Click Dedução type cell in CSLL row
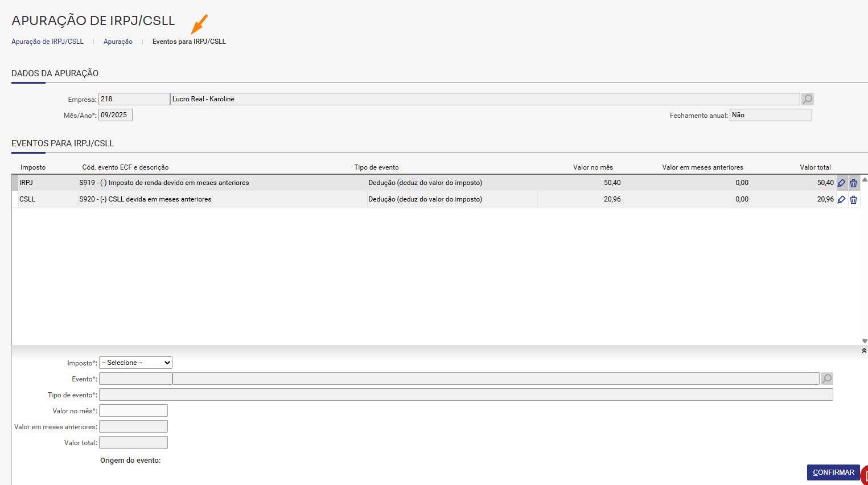Image resolution: width=868 pixels, height=485 pixels. tap(425, 199)
